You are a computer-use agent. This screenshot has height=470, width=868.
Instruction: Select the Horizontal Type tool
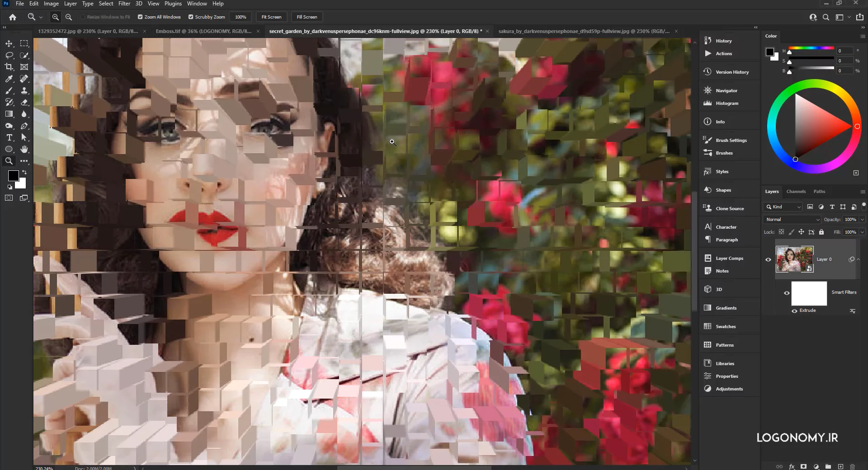click(9, 137)
